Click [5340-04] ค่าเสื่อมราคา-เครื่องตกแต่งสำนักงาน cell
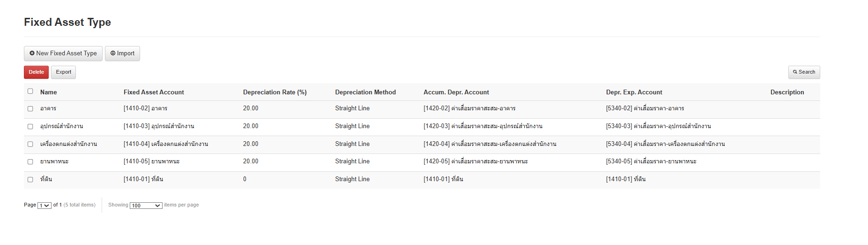Screen dimensions: 868x245 pyautogui.click(x=666, y=144)
